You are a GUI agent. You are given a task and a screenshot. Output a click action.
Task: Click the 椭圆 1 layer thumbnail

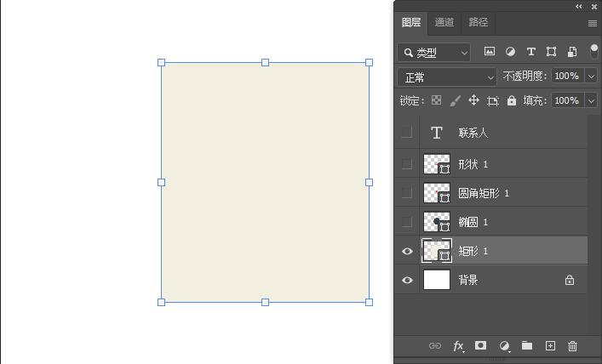(x=437, y=222)
